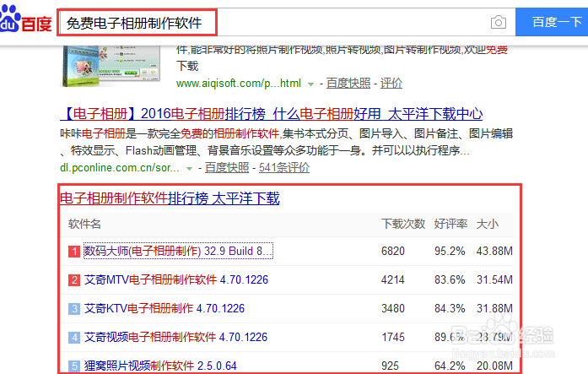Select file size 31.88M

(x=494, y=308)
